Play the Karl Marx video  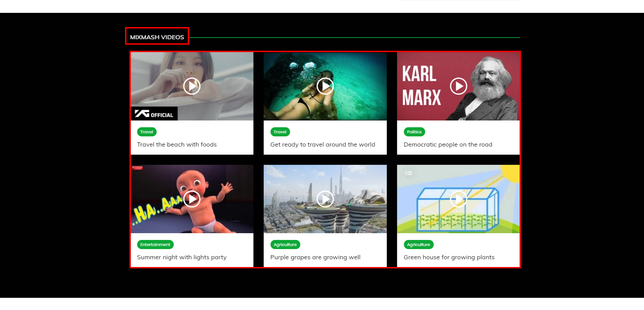[459, 86]
